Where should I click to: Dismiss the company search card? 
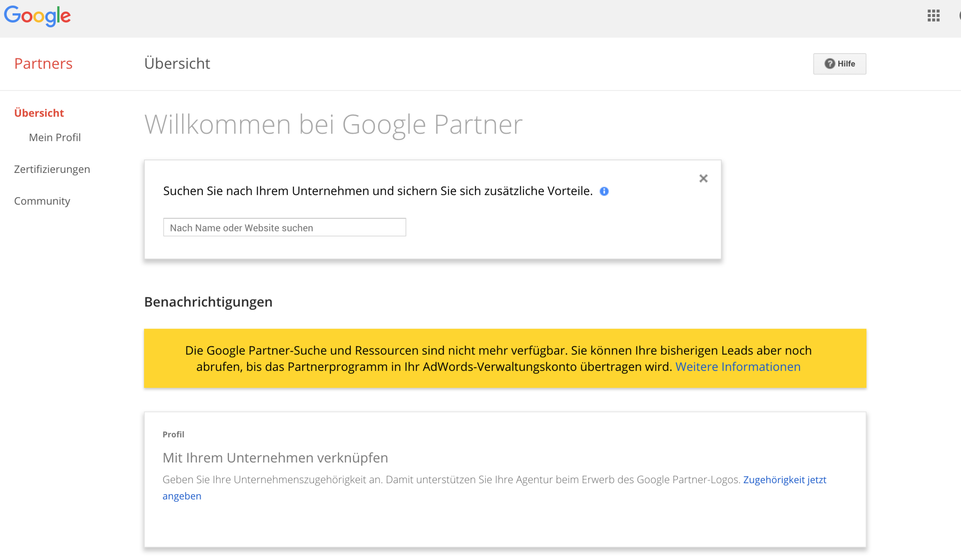pos(703,178)
